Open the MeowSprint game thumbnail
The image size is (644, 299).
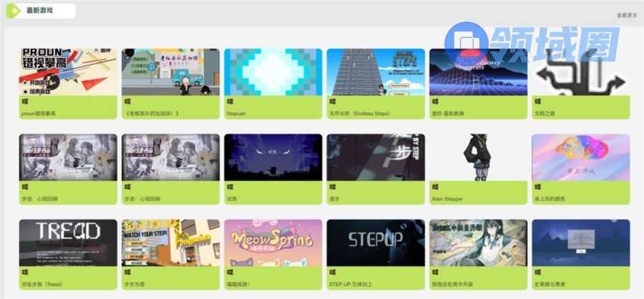[273, 242]
